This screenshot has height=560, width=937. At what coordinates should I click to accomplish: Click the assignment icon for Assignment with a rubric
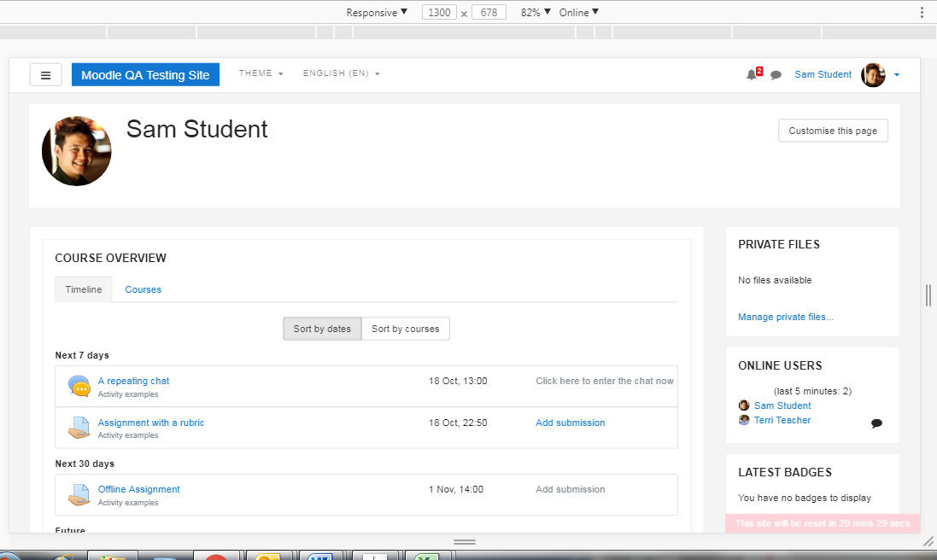[x=79, y=428]
